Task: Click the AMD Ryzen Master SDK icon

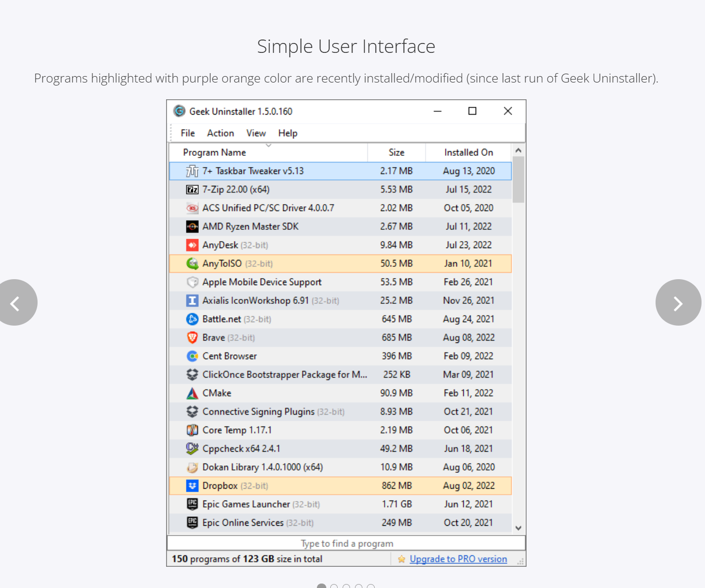Action: (x=192, y=227)
